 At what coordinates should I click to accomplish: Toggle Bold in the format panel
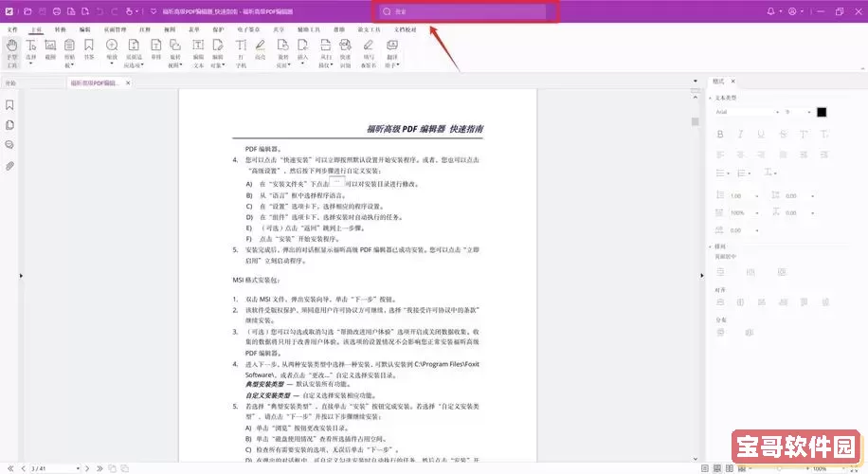[720, 134]
